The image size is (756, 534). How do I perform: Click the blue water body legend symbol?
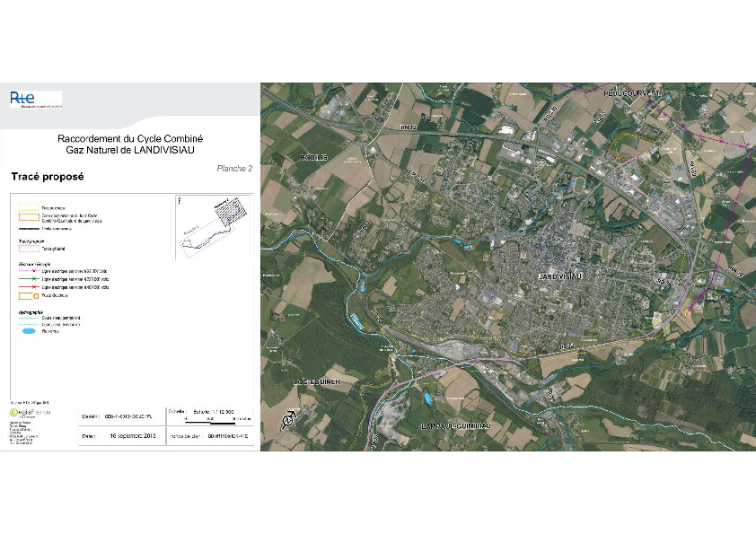coord(30,331)
